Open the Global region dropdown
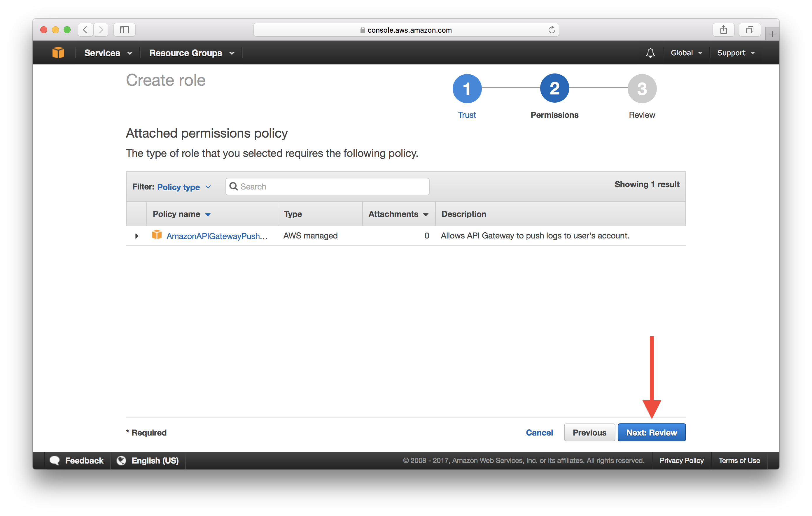Image resolution: width=812 pixels, height=516 pixels. pyautogui.click(x=685, y=53)
